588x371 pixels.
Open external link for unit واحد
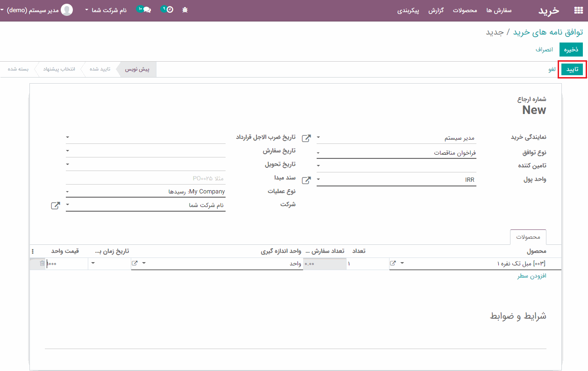pos(135,264)
